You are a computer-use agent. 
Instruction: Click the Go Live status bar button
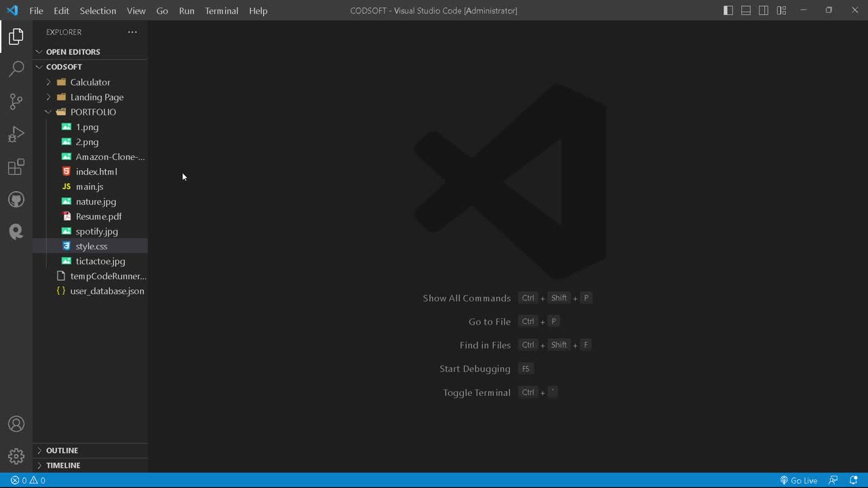click(x=798, y=481)
